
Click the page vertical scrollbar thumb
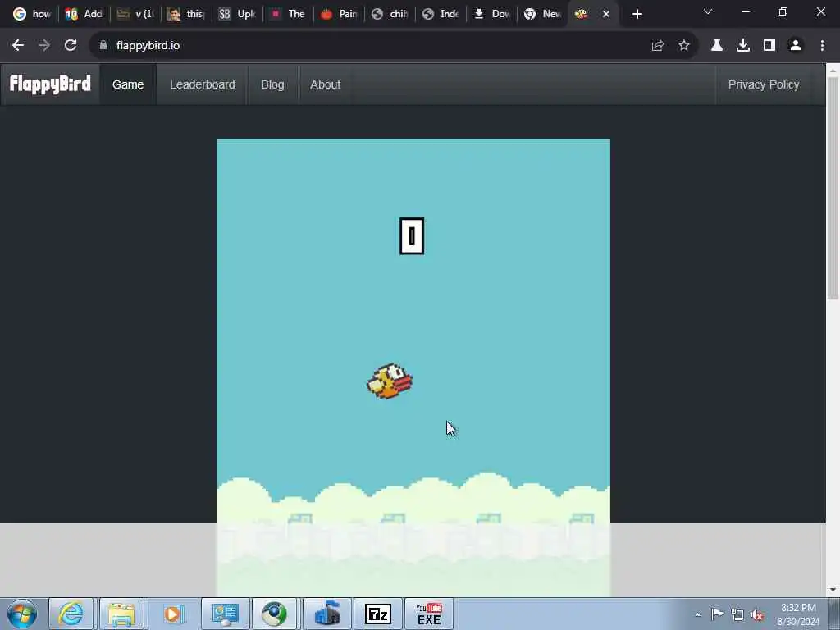click(x=833, y=188)
